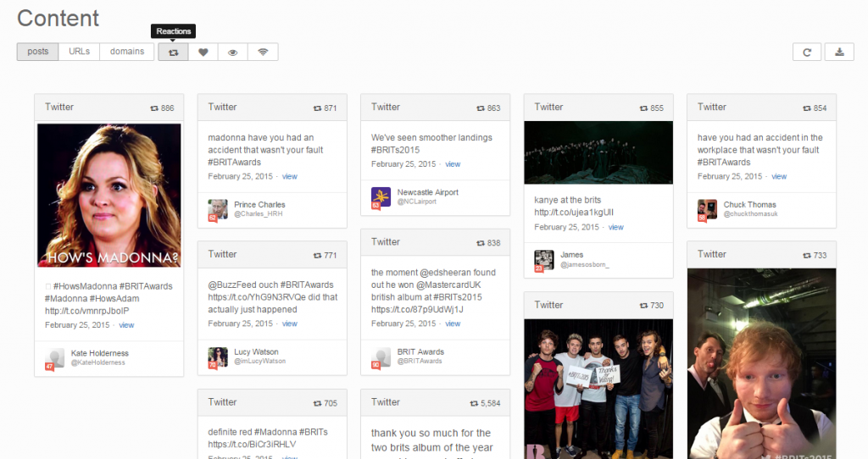The image size is (868, 459).
Task: Switch to the posts tab
Action: 38,52
